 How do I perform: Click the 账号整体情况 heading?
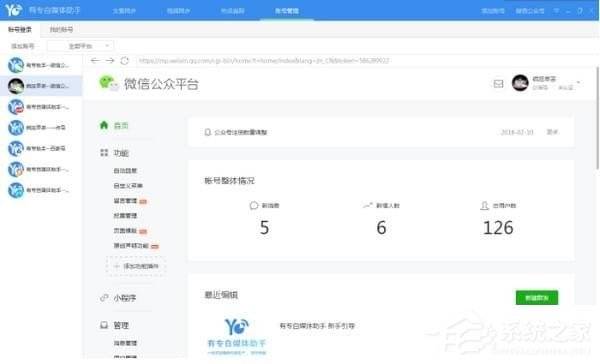pos(230,180)
